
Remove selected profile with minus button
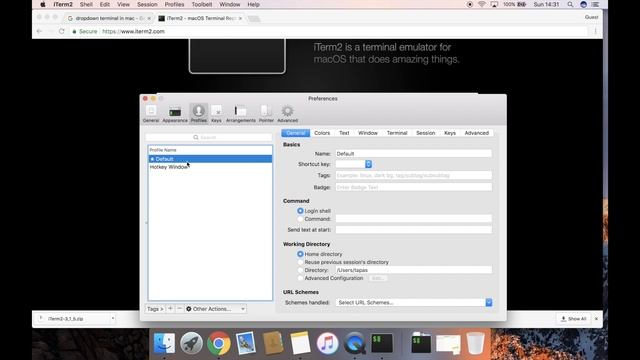tap(179, 309)
